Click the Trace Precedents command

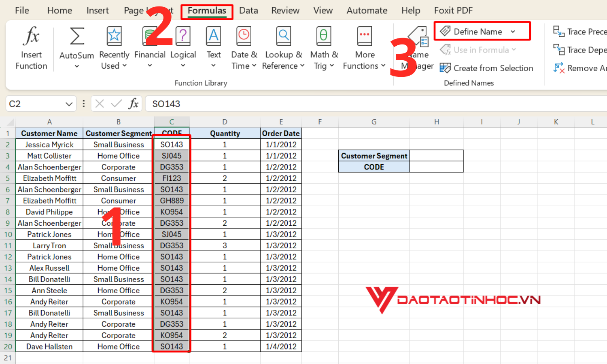click(x=580, y=32)
